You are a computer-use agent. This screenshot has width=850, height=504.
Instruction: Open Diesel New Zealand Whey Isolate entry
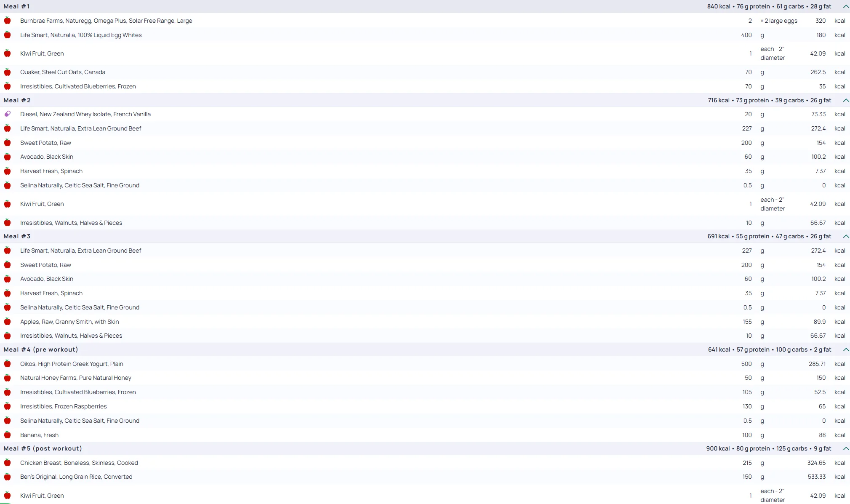tap(85, 114)
